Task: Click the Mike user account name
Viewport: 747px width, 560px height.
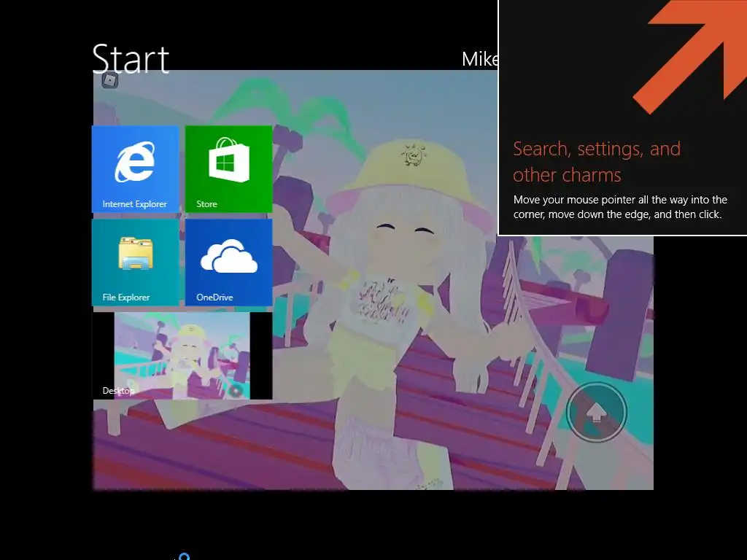Action: coord(480,60)
